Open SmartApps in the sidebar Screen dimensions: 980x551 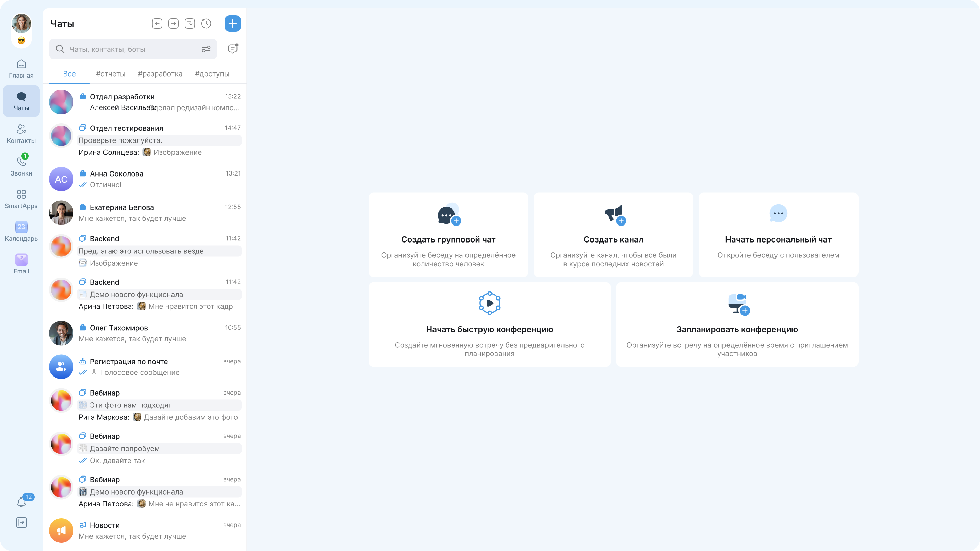pos(21,199)
